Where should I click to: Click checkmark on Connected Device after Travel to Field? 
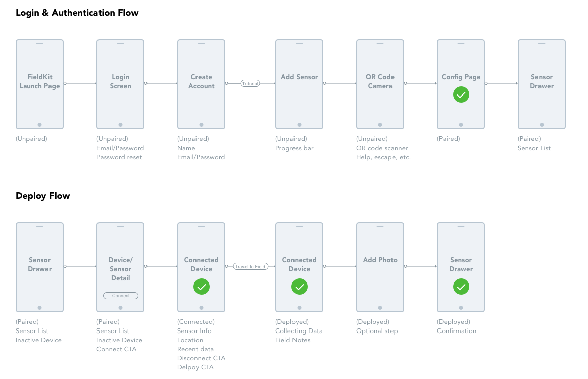299,287
